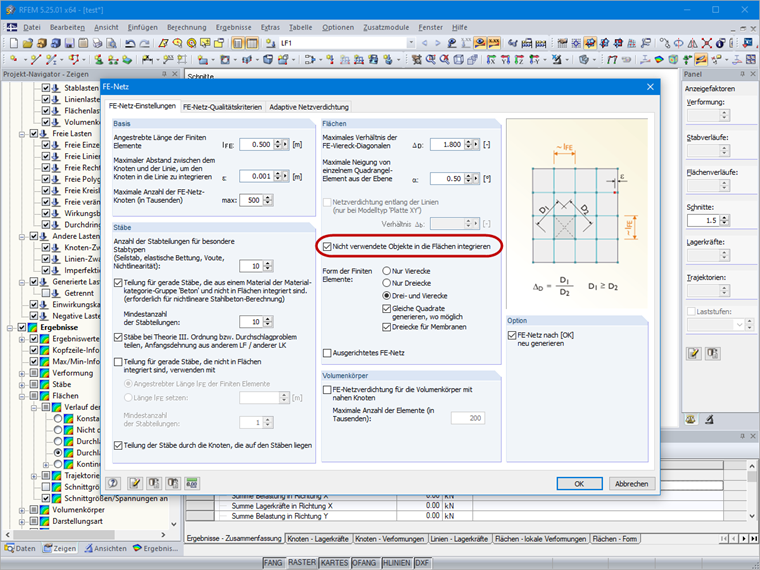Click the OK button
The height and width of the screenshot is (570, 760).
point(579,484)
